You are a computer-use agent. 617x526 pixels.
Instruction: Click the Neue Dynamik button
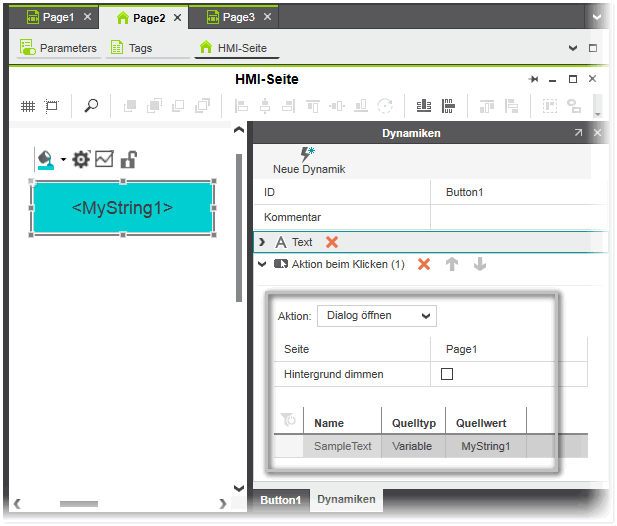(x=308, y=161)
